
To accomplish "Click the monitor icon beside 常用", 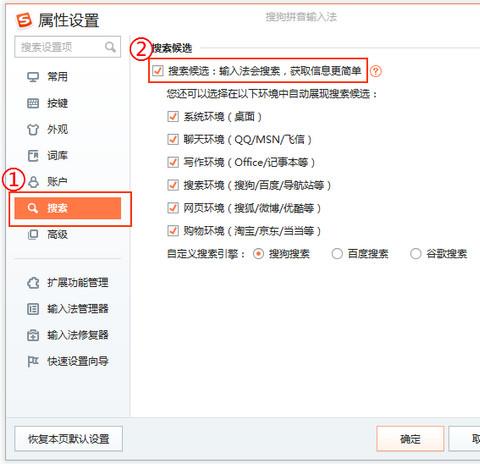I will pyautogui.click(x=33, y=77).
